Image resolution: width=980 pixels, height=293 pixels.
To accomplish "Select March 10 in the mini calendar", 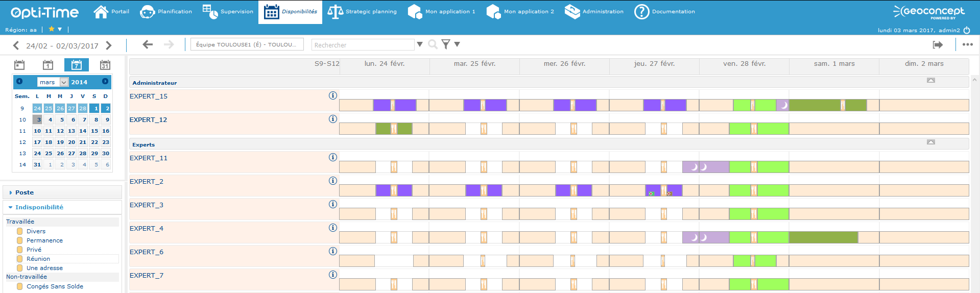I will pyautogui.click(x=37, y=131).
